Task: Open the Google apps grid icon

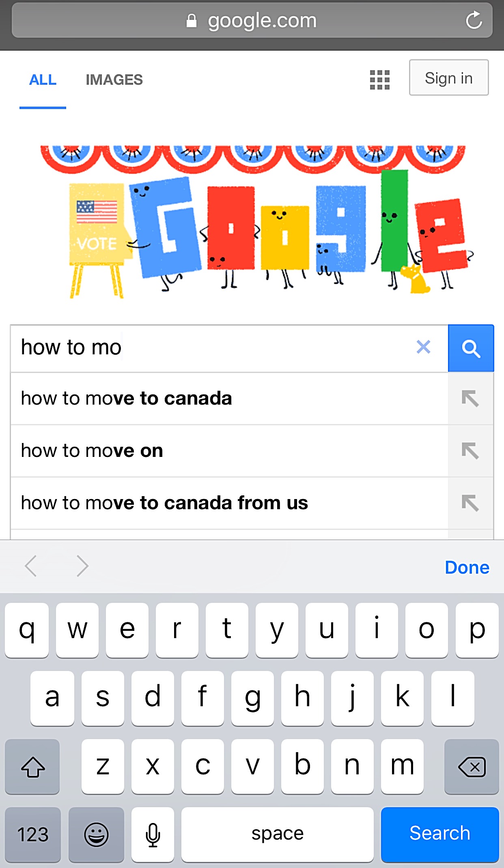Action: point(380,80)
